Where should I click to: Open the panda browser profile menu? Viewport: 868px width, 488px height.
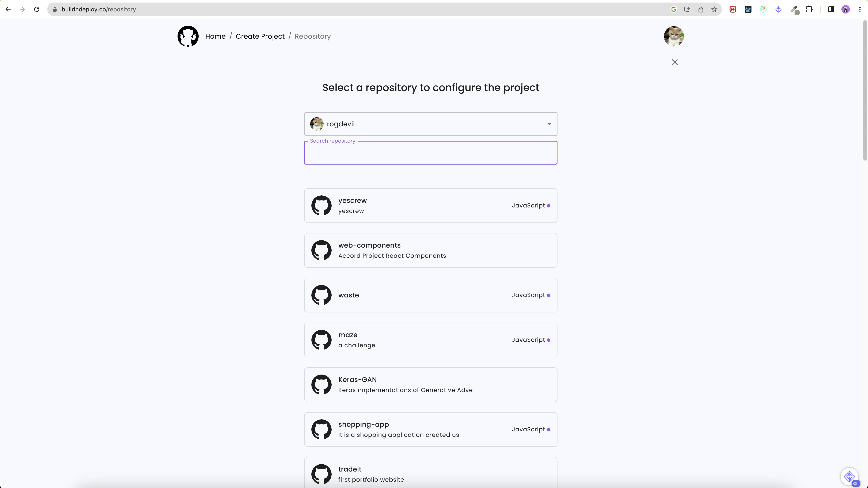pyautogui.click(x=845, y=9)
